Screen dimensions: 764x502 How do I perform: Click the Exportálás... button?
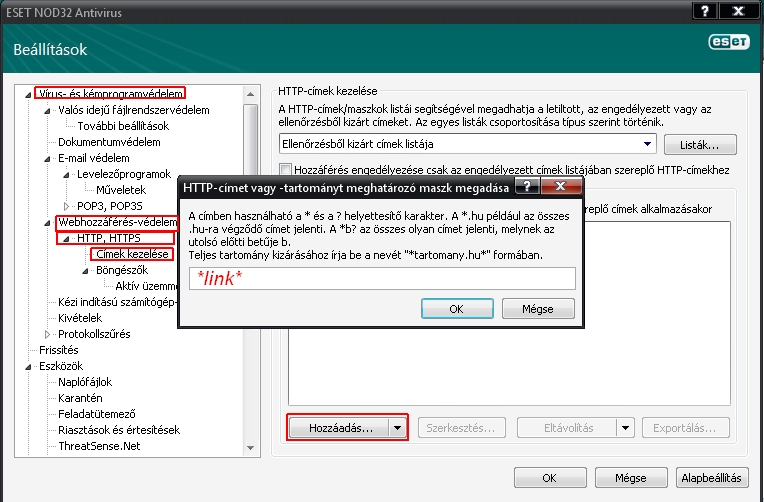coord(685,428)
